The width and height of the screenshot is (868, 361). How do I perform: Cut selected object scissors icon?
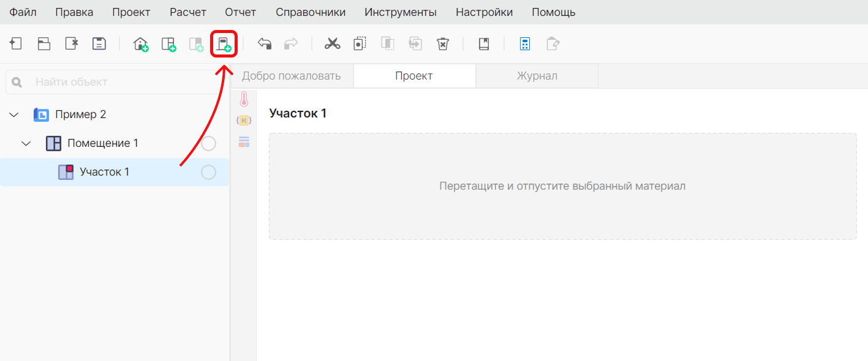332,44
